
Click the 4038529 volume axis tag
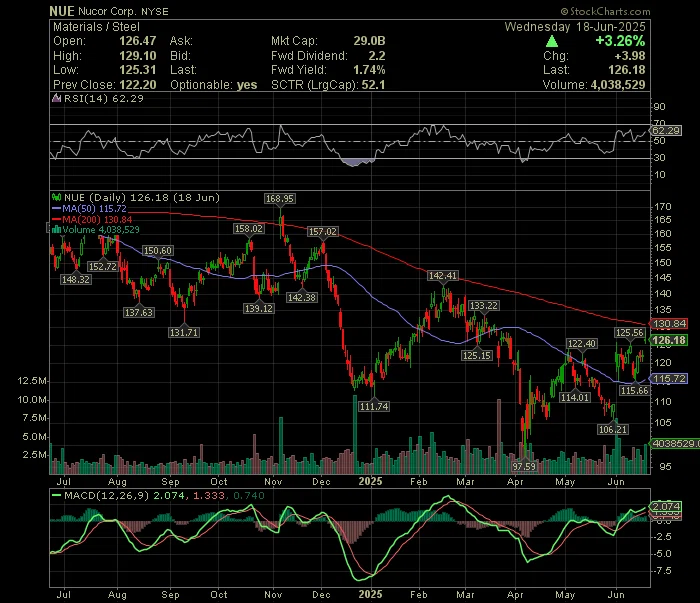click(x=675, y=443)
